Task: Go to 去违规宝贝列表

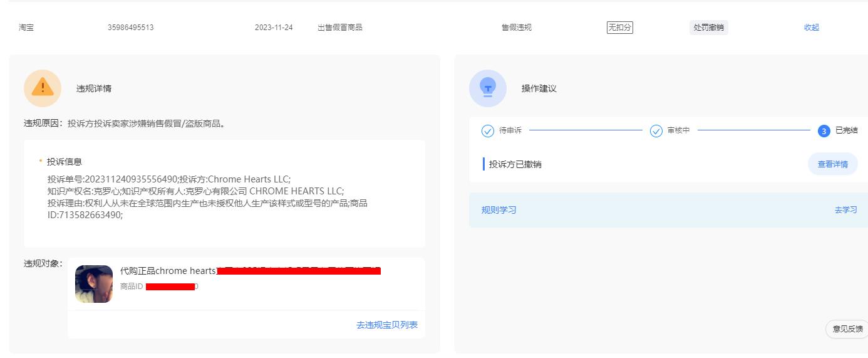Action: pos(387,325)
